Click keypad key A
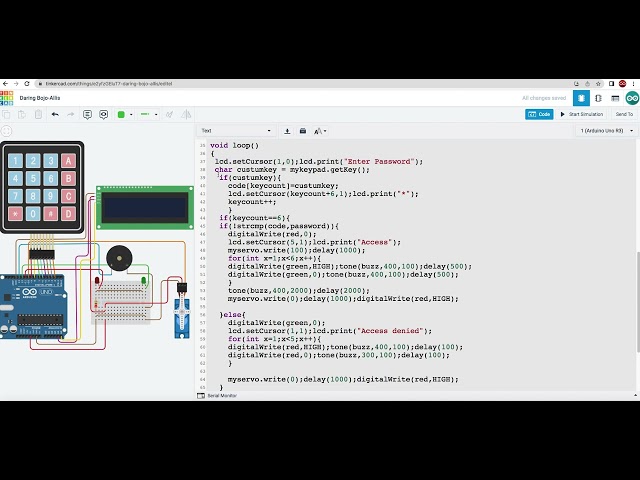This screenshot has width=640, height=480. 68,161
